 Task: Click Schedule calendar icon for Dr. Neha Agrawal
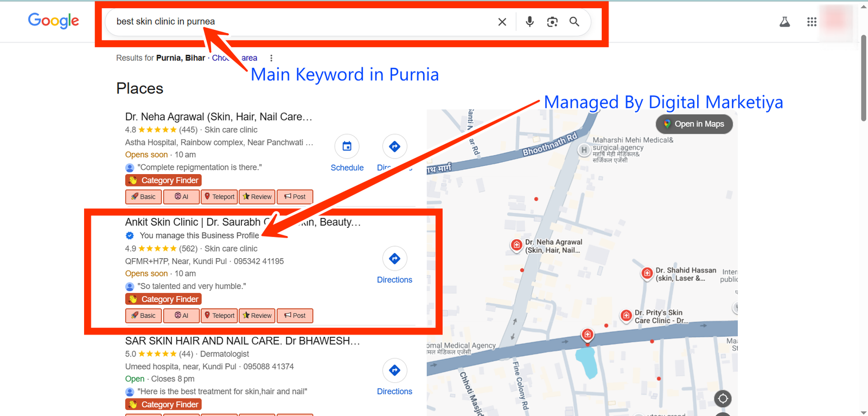(347, 146)
